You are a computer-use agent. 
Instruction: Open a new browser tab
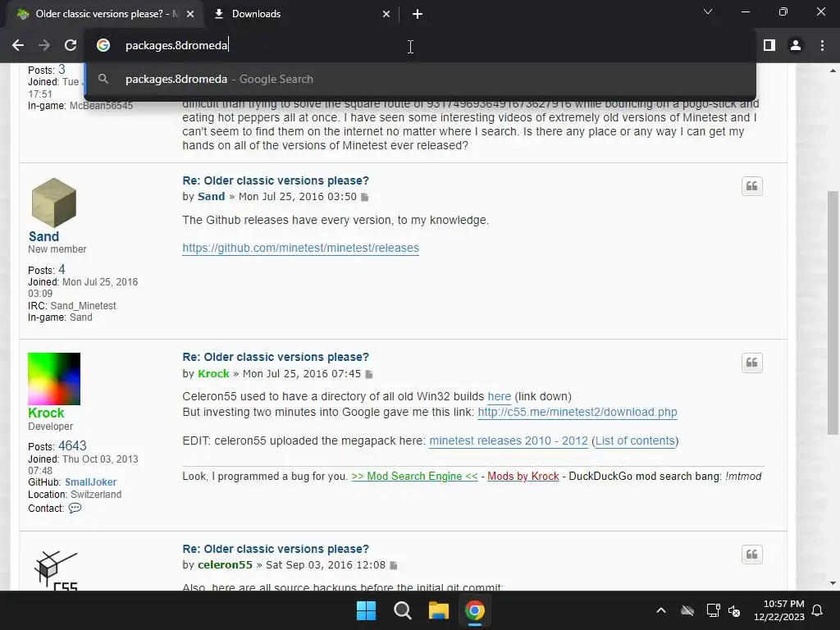[418, 14]
